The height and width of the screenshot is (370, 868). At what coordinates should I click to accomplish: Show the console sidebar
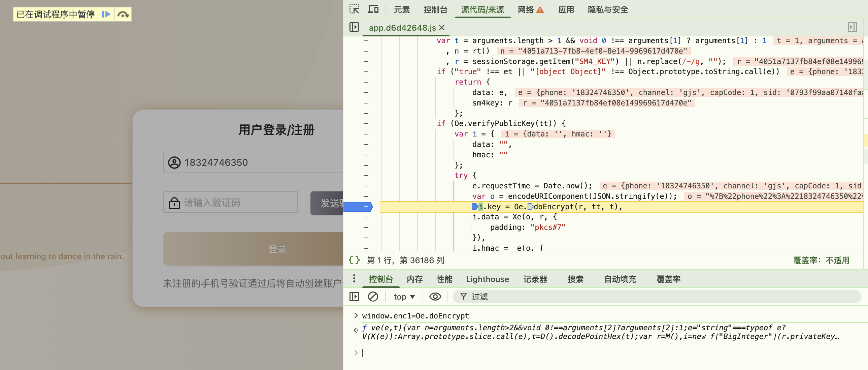point(354,297)
